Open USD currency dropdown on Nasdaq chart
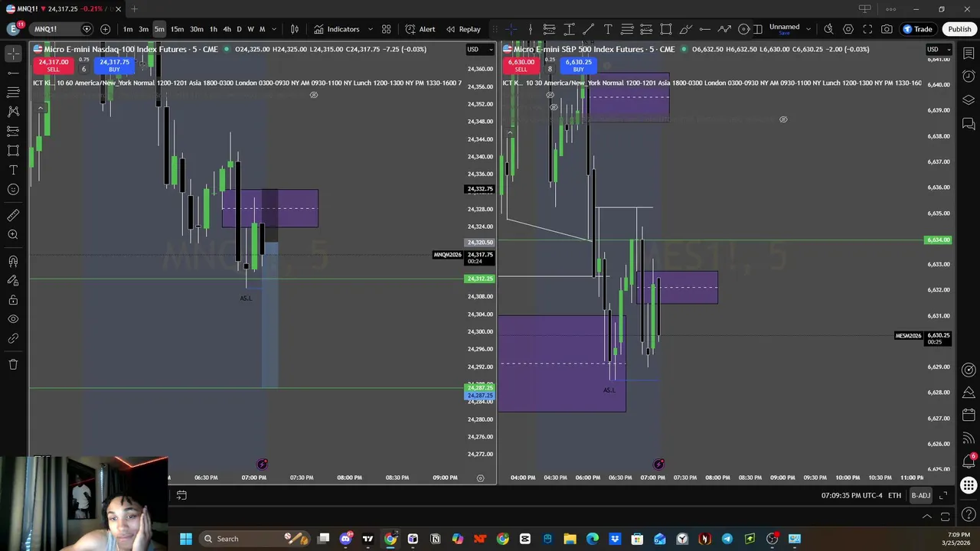The width and height of the screenshot is (980, 551). (x=479, y=49)
